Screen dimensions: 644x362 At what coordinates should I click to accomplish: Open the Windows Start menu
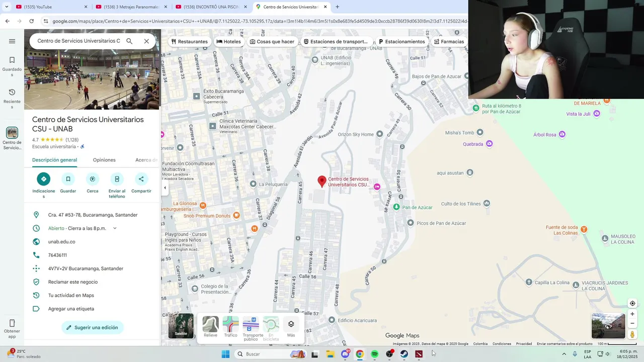(225, 354)
